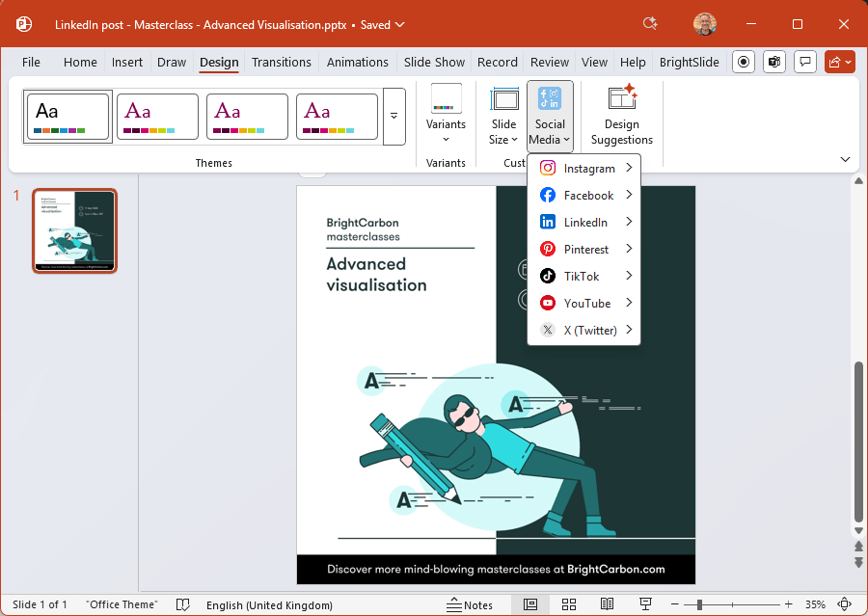Open the Variants dropdown
Image resolution: width=868 pixels, height=616 pixels.
point(446,116)
